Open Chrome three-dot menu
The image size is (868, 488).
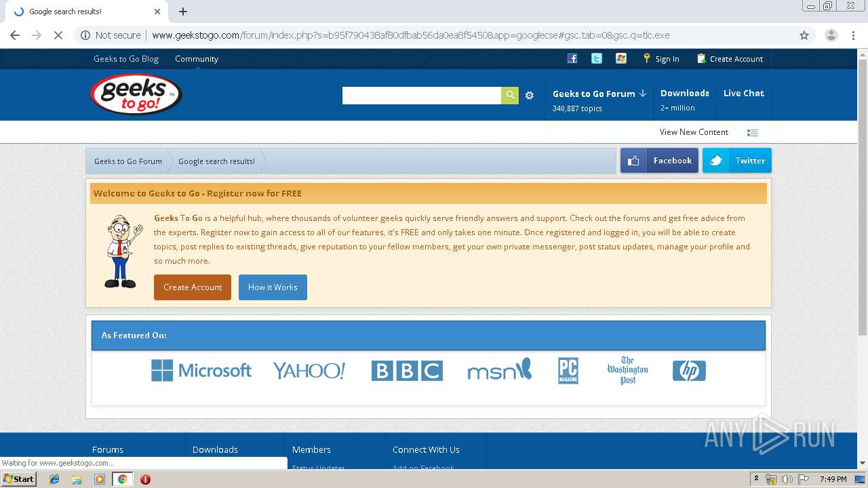click(x=853, y=35)
